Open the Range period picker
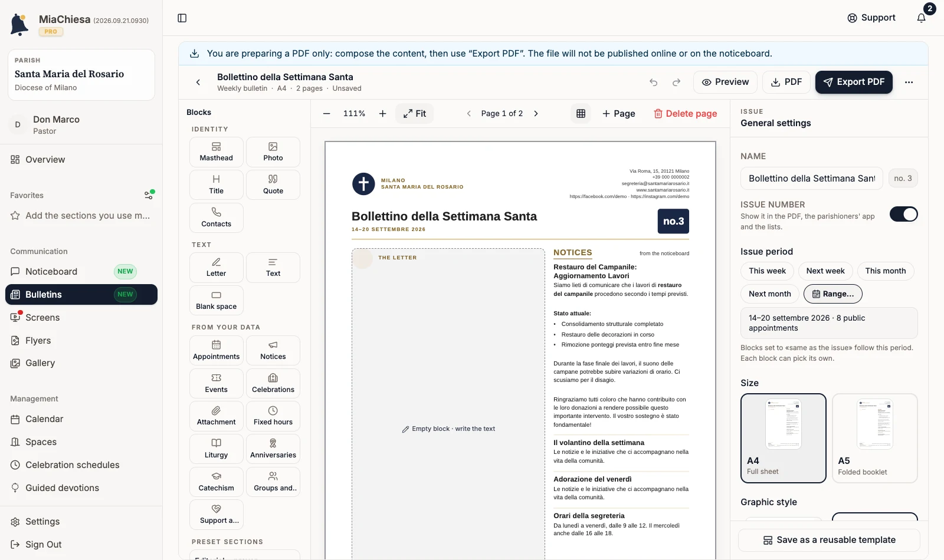 click(833, 294)
